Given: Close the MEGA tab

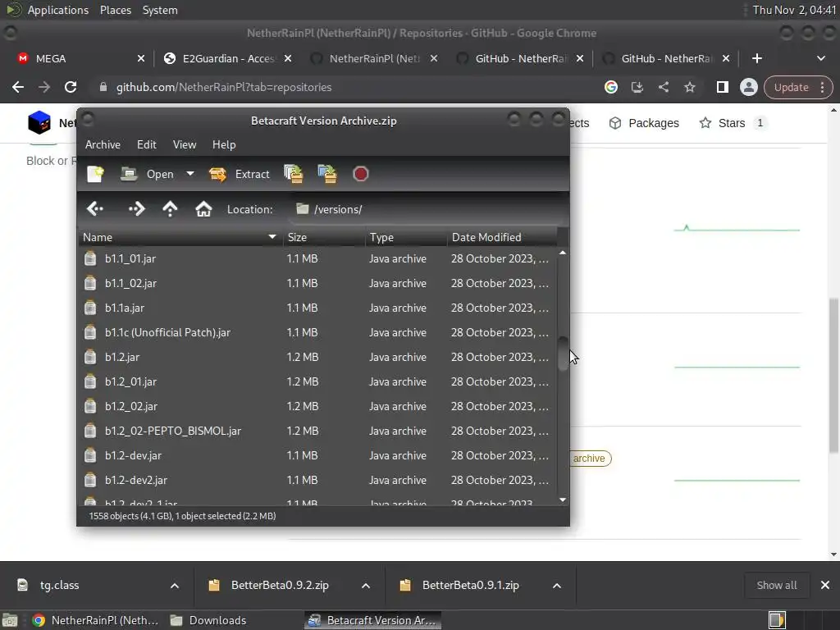Looking at the screenshot, I should coord(141,58).
